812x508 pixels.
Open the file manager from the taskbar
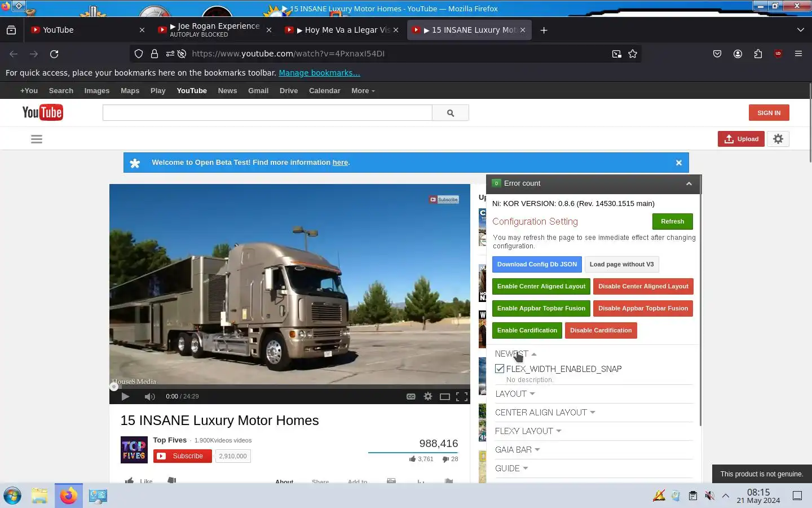coord(39,496)
